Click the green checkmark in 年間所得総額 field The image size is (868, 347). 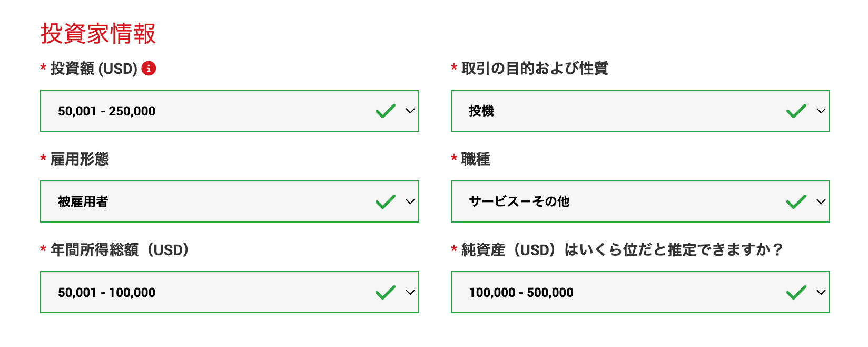386,292
